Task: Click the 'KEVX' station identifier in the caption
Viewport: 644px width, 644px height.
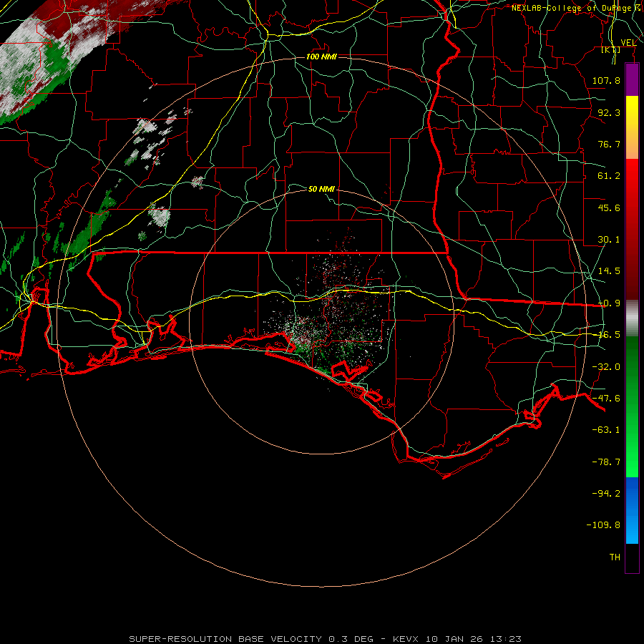Action: click(406, 639)
